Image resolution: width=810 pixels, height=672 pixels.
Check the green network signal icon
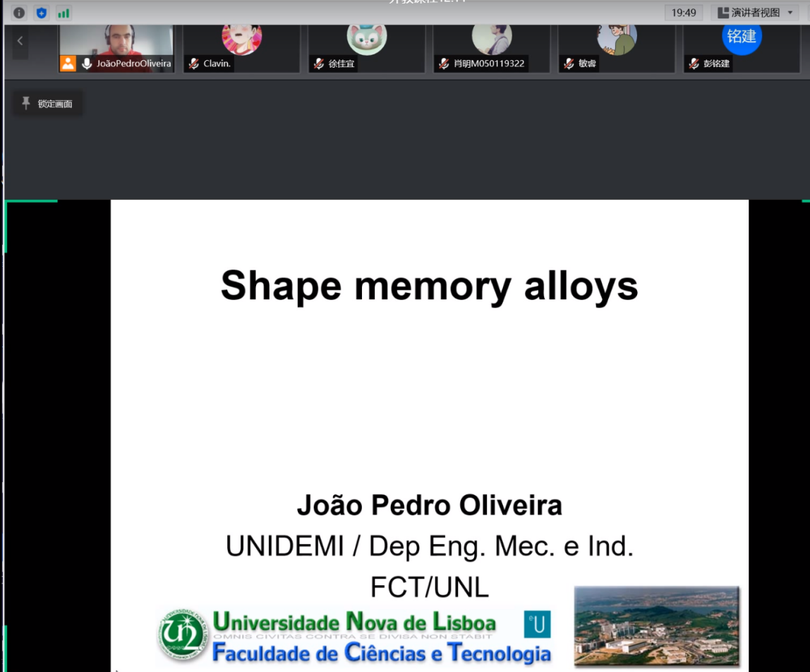(x=64, y=13)
